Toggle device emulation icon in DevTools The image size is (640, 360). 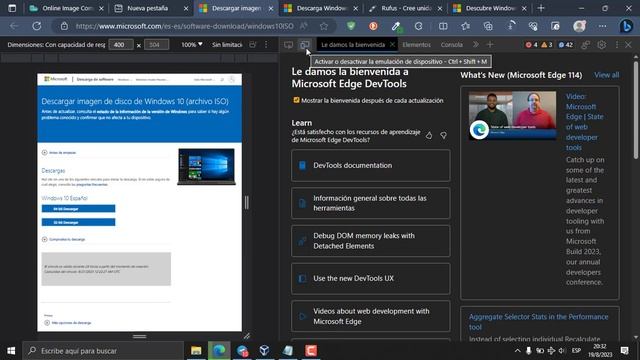coord(304,45)
